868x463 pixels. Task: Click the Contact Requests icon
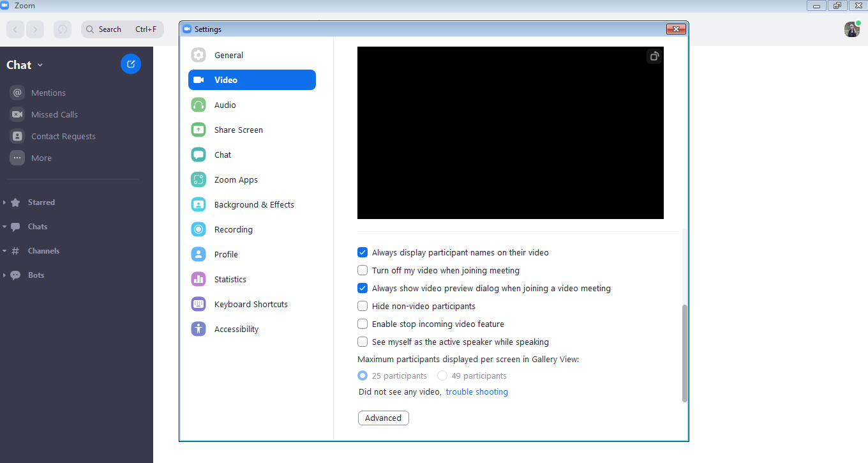pos(17,136)
